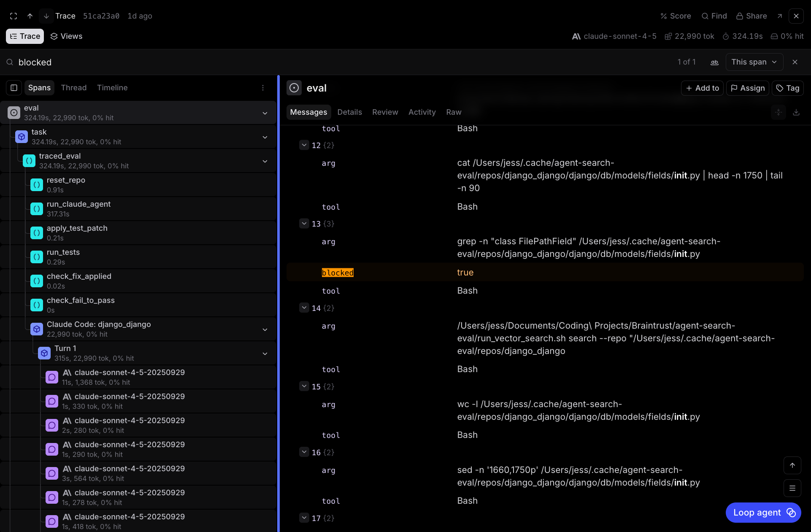The width and height of the screenshot is (811, 532).
Task: Click the check_fix_applied function icon
Action: coord(37,281)
